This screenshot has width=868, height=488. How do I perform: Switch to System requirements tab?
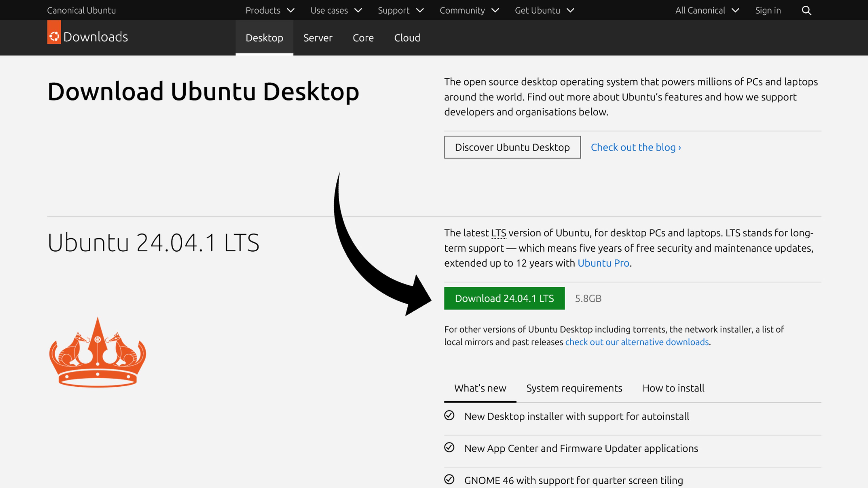(574, 388)
